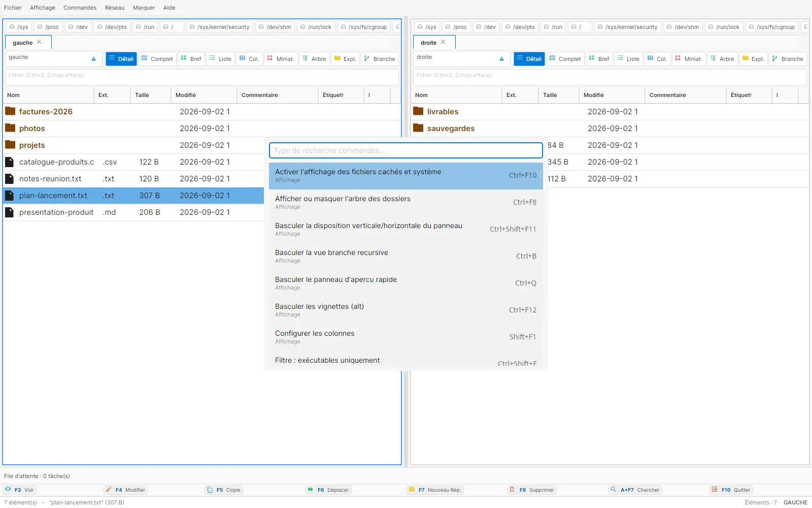Screen dimensions: 812x508
Task: Run 'Basculer la disposition verticale/horizontale' command
Action: tap(406, 230)
